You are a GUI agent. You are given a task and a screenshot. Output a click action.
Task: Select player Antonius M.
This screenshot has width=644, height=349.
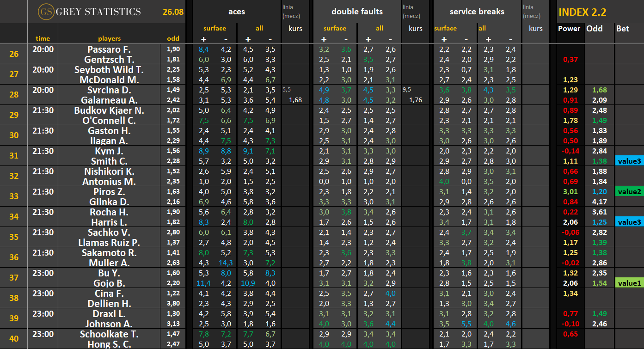[x=109, y=181]
